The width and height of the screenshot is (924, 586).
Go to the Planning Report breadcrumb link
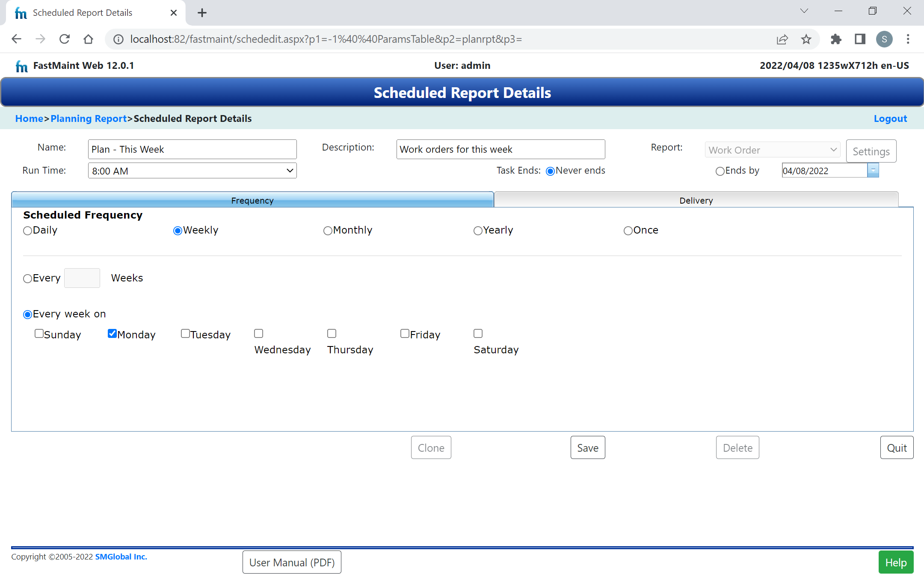click(x=89, y=119)
